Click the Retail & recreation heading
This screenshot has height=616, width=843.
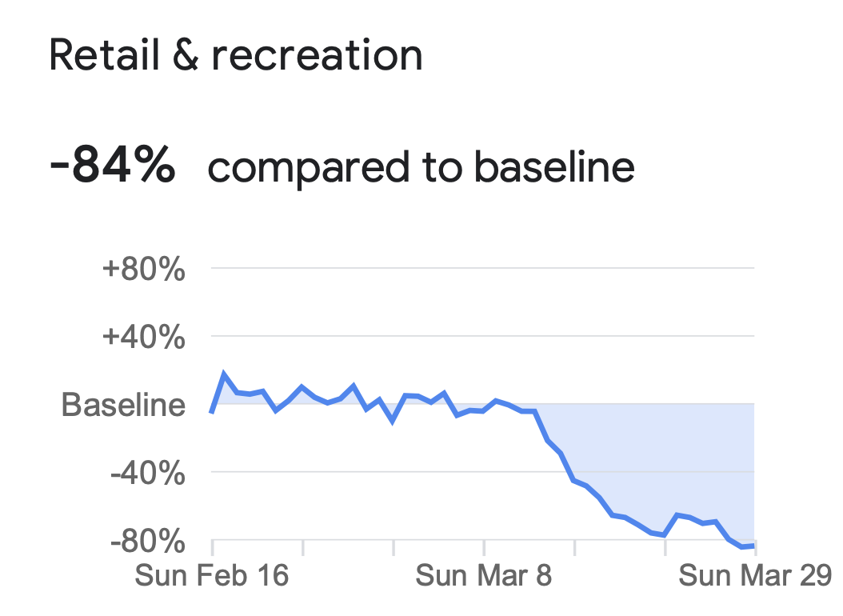[x=235, y=55]
